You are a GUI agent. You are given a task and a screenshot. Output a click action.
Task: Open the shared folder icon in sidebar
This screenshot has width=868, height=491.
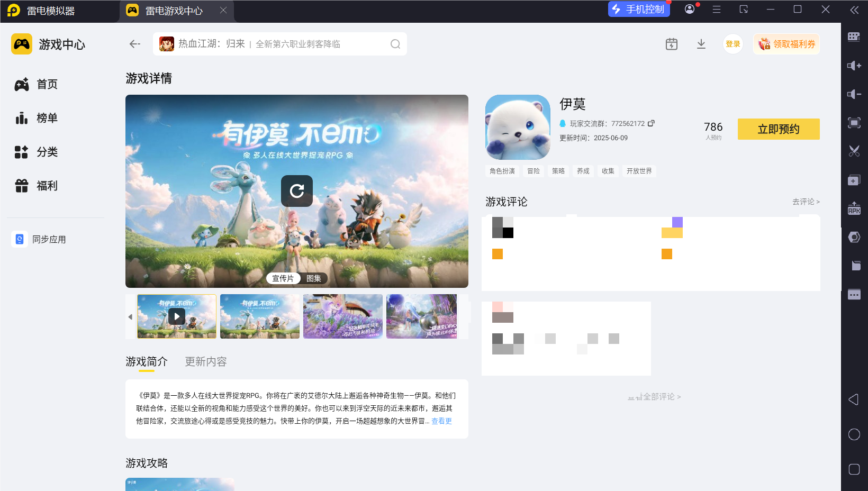853,266
